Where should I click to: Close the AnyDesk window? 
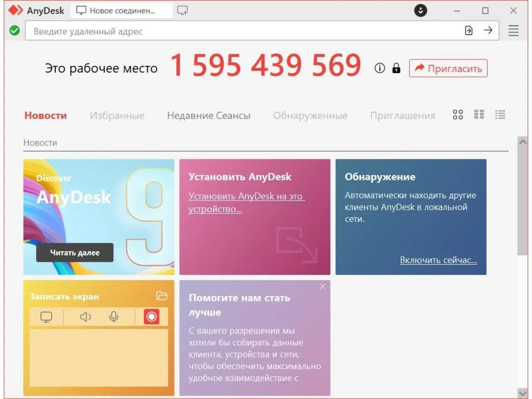coord(513,10)
